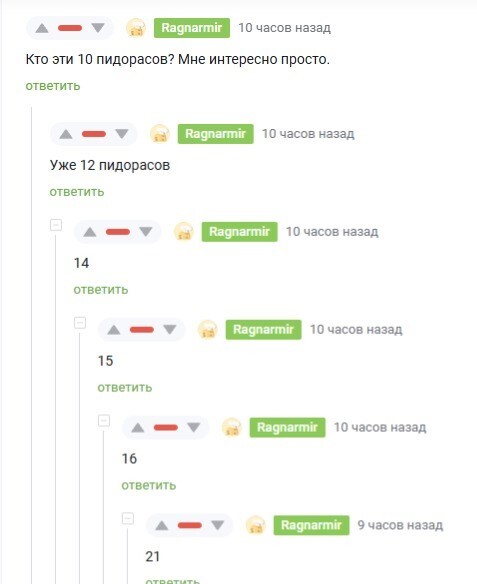Viewport: 477px width, 584px height.
Task: Open the '9 часов назад' timestamp link
Action: click(400, 525)
